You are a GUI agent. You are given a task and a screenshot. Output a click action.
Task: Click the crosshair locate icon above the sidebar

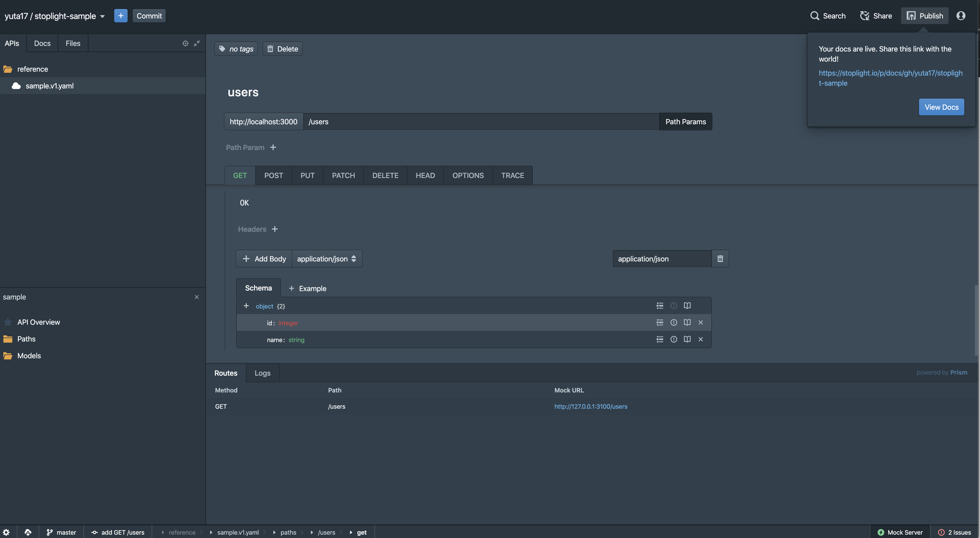[185, 43]
